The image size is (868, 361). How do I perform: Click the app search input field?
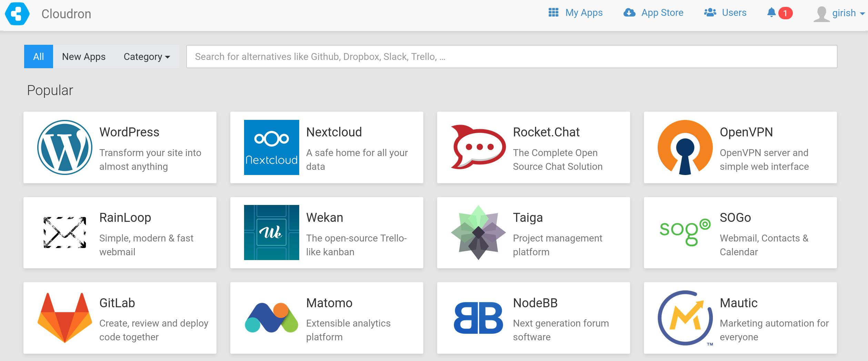512,56
